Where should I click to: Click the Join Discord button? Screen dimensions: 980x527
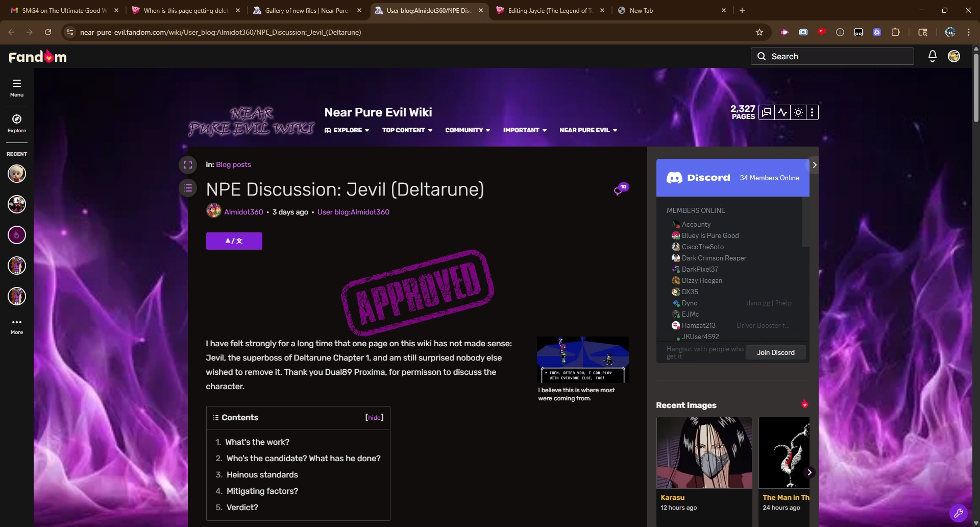coord(775,352)
